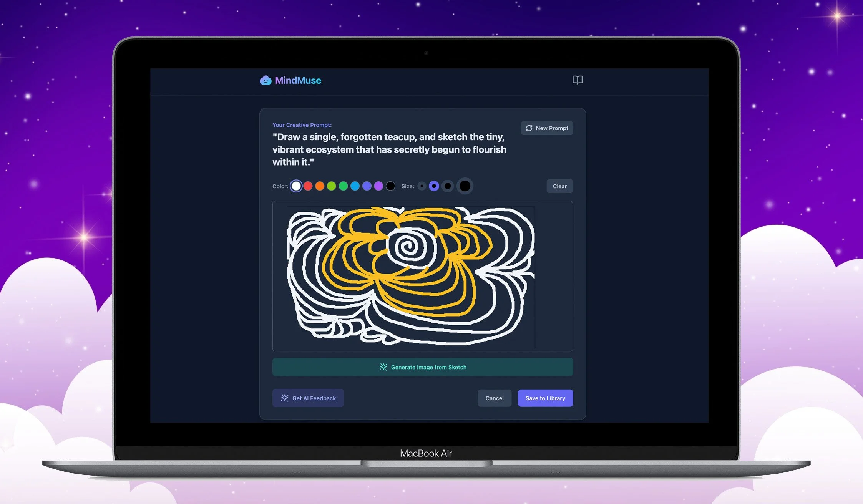
Task: Choose the highlighted second brush size
Action: coord(434,186)
